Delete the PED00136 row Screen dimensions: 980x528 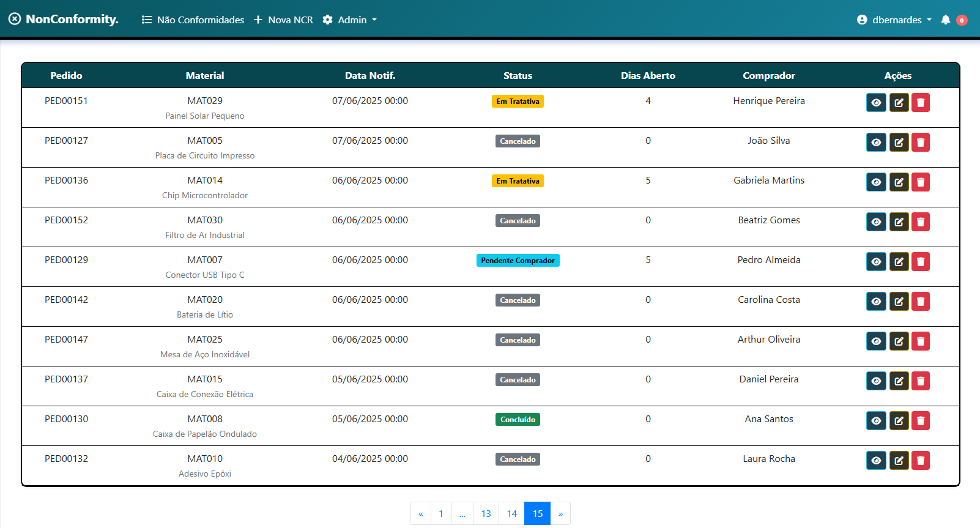[x=921, y=182]
